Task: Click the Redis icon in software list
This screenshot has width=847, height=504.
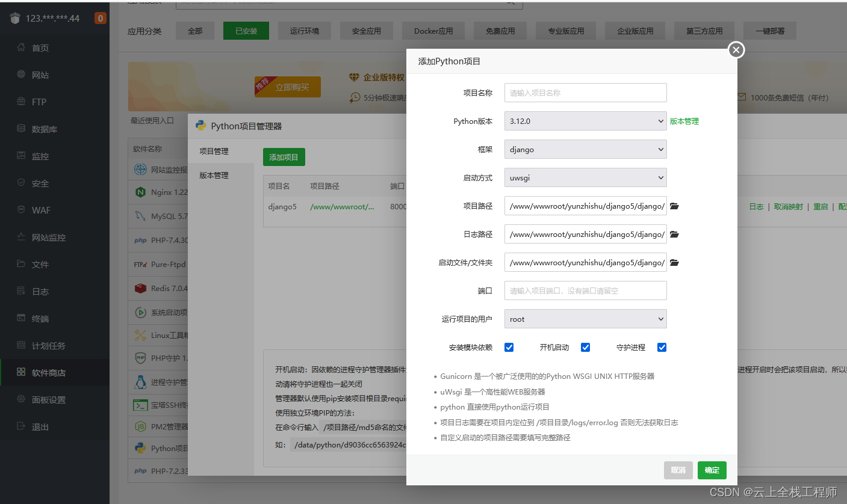Action: 140,288
